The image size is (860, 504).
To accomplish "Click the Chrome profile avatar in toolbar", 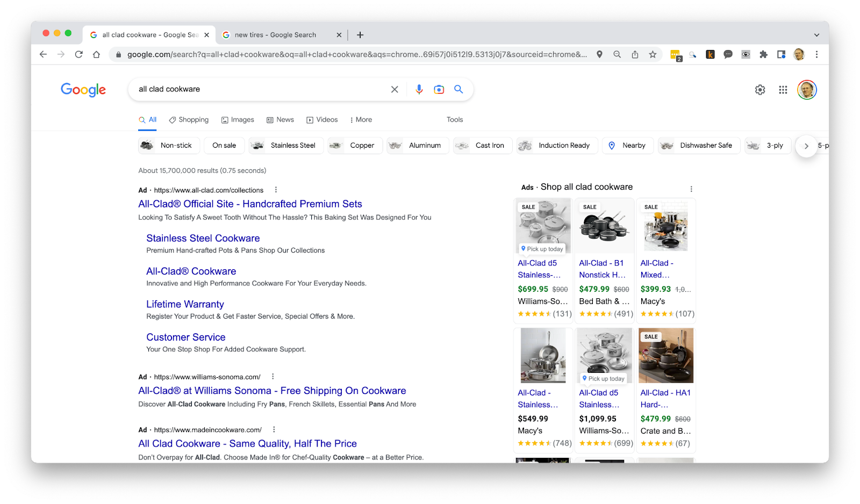I will [x=799, y=54].
